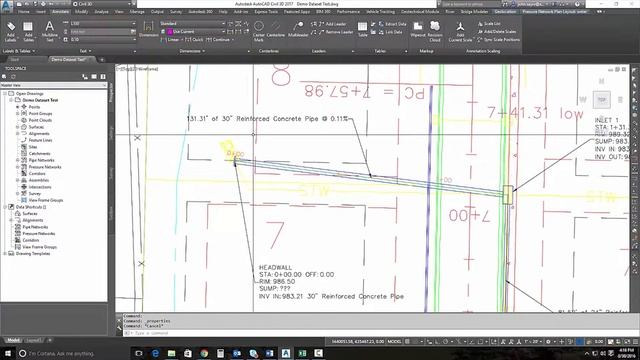The width and height of the screenshot is (640, 360).
Task: Expand the Points tree node
Action: 18,107
